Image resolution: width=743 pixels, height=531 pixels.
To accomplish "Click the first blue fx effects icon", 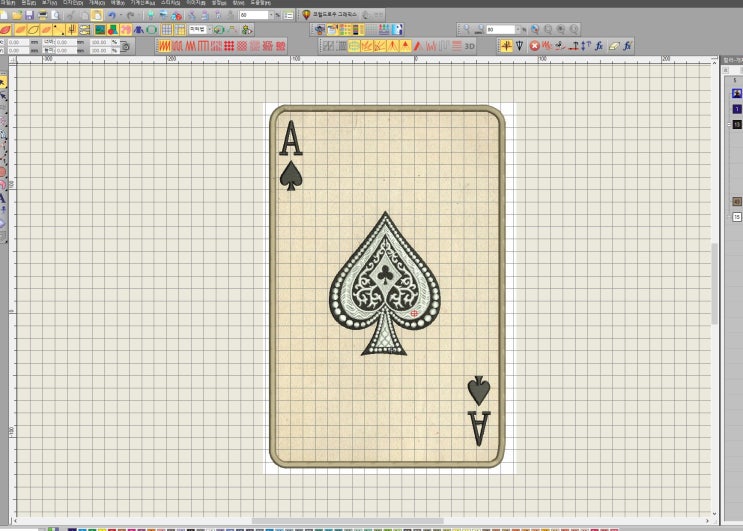I will point(599,46).
